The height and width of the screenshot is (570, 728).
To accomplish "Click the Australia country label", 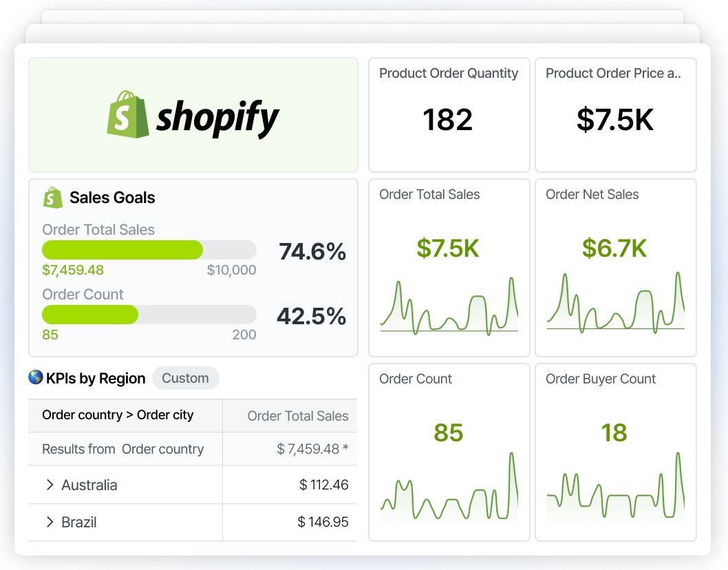I will tap(89, 485).
